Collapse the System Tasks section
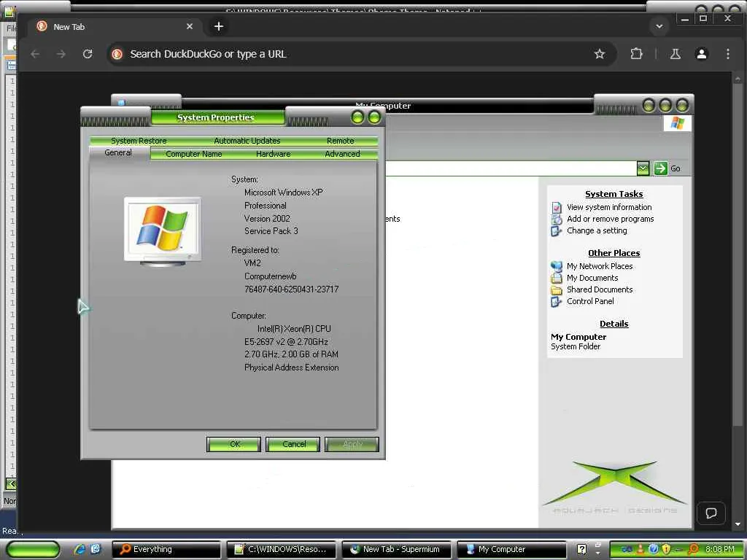The image size is (747, 560). click(614, 194)
